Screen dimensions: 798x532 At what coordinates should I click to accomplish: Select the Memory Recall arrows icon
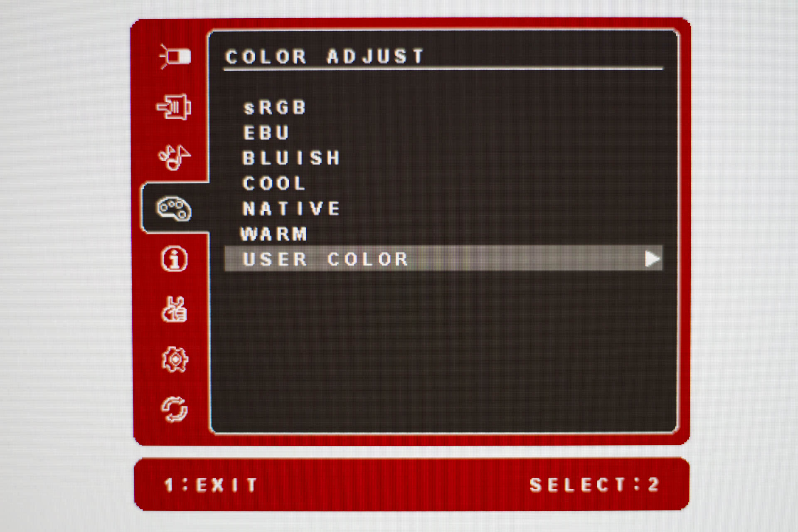(174, 410)
